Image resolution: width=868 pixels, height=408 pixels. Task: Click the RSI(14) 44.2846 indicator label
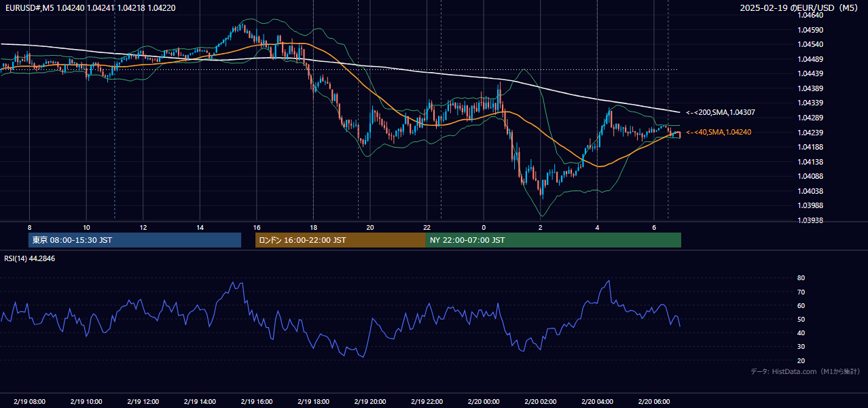tap(30, 258)
